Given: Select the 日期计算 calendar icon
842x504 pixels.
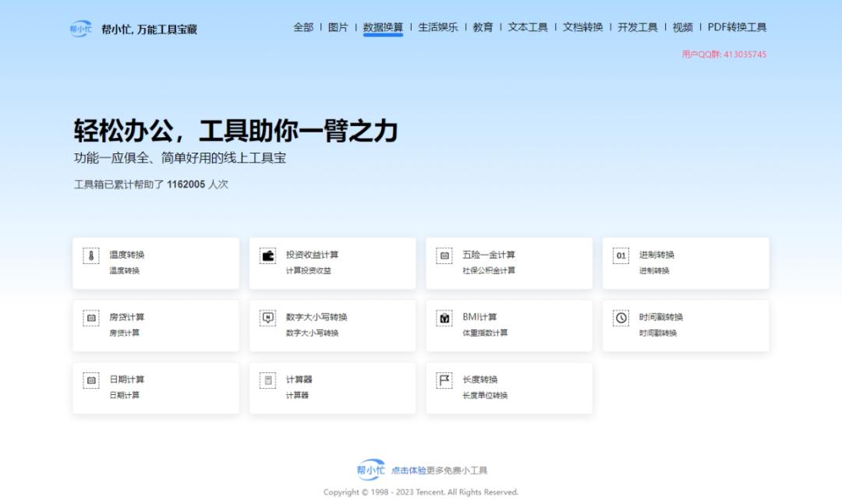Looking at the screenshot, I should 90,379.
